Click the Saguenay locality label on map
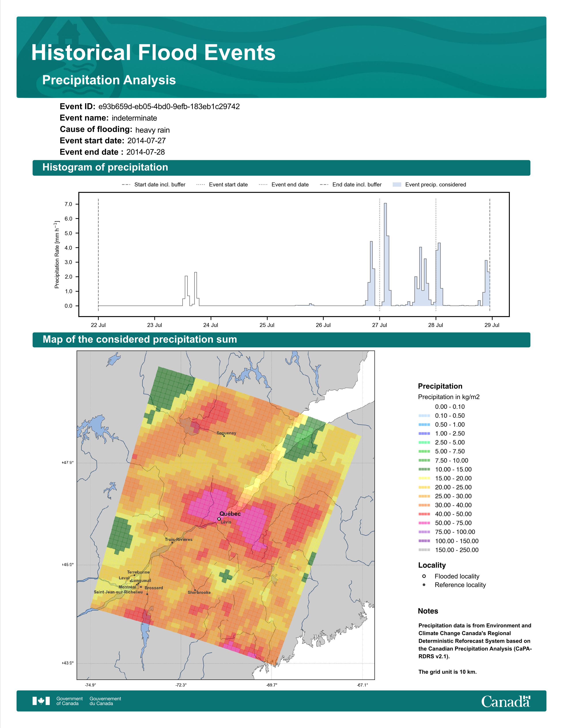563x728 pixels. (227, 433)
